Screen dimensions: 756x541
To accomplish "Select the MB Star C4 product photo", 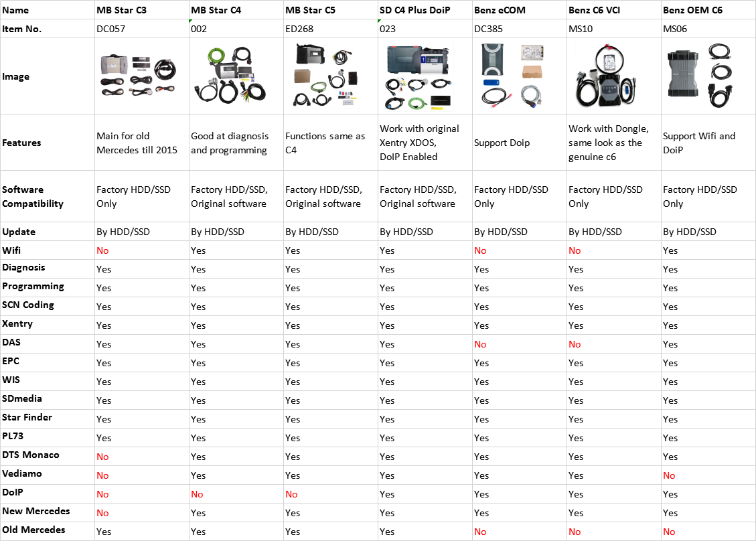I will click(236, 76).
